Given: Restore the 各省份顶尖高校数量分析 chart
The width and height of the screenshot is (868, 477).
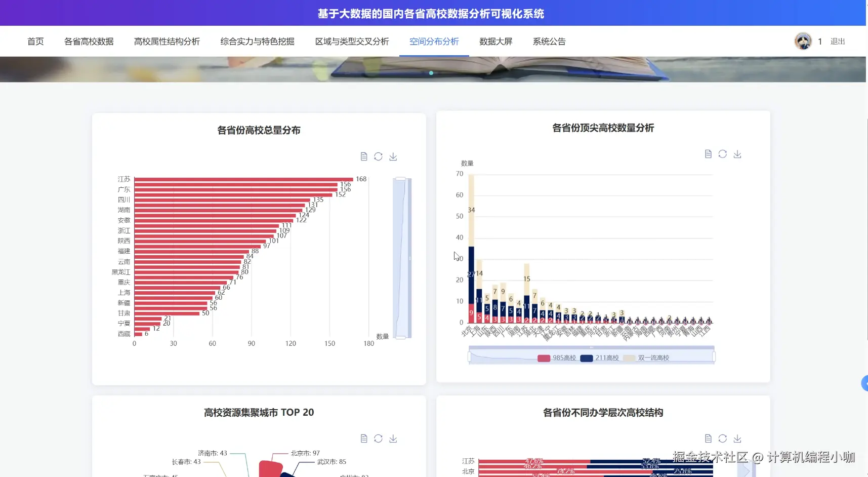Looking at the screenshot, I should coord(723,153).
